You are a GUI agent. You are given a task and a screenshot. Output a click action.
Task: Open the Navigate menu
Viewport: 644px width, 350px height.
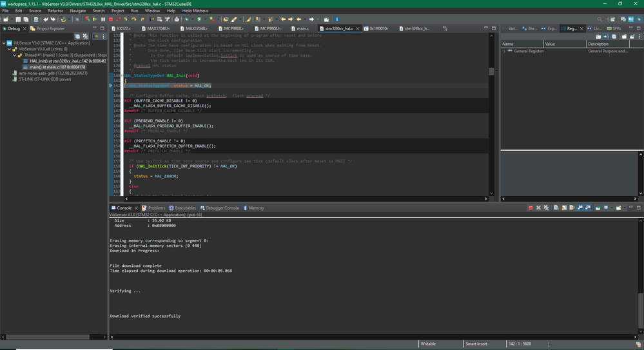tap(77, 11)
